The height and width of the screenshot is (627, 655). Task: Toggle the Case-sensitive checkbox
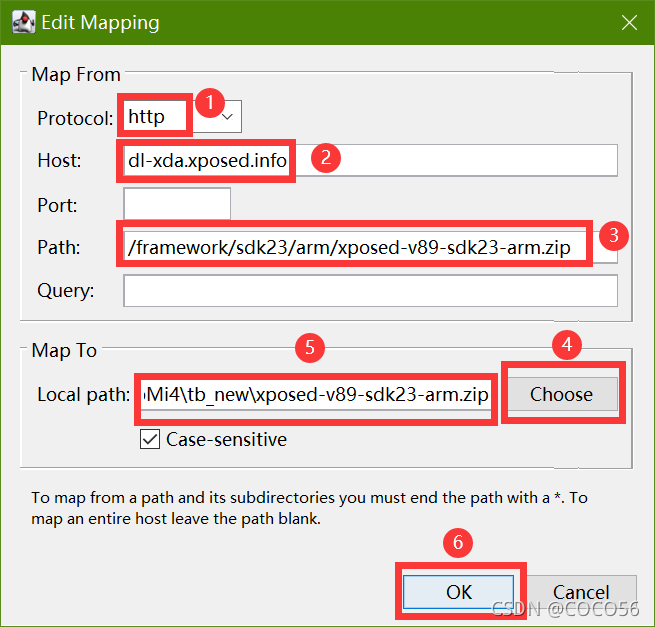(150, 439)
